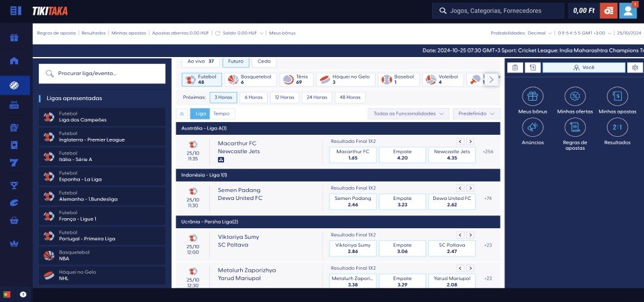
Task: Select the Basquetebol sport tab
Action: pos(250,80)
